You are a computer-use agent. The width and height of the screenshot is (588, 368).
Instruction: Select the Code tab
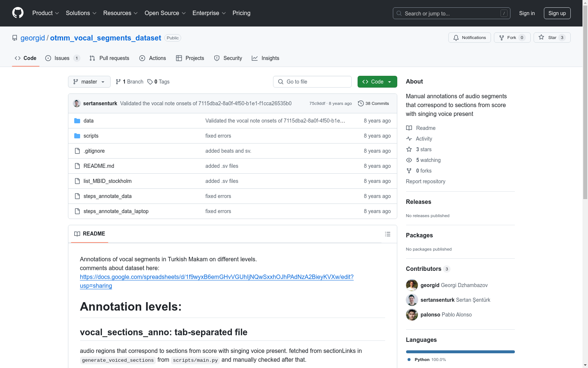(x=26, y=58)
